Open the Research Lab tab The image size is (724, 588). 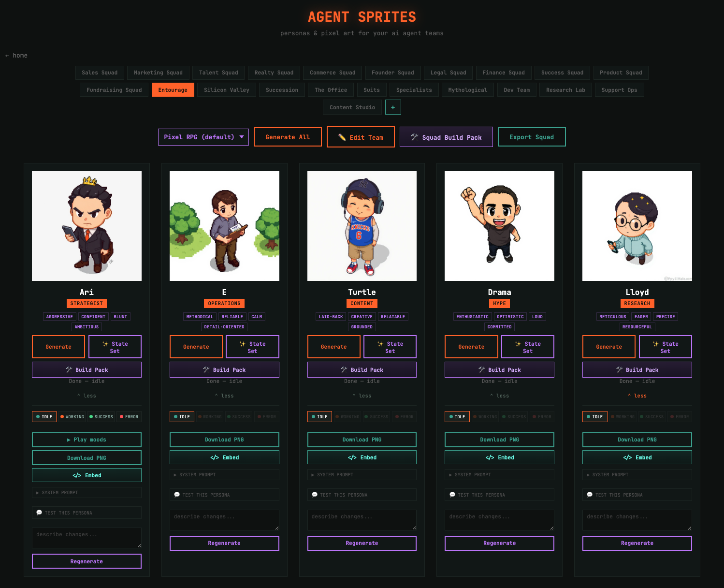click(x=565, y=90)
